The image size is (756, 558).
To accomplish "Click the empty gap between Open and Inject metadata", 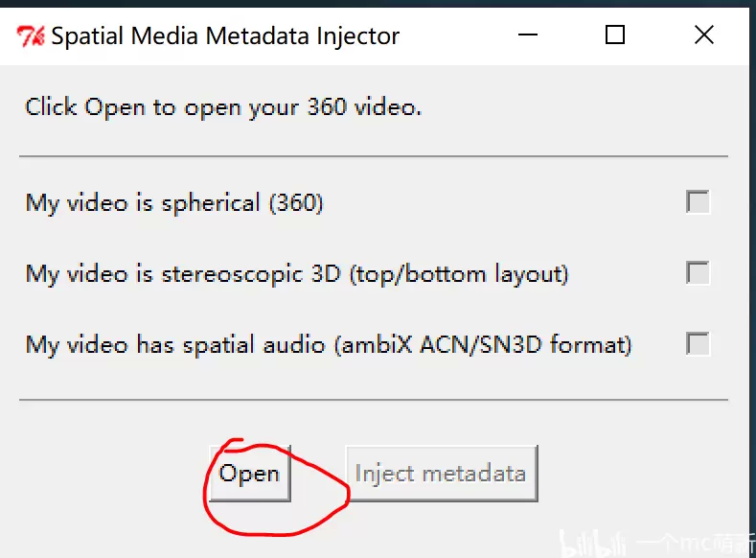I will pyautogui.click(x=318, y=474).
